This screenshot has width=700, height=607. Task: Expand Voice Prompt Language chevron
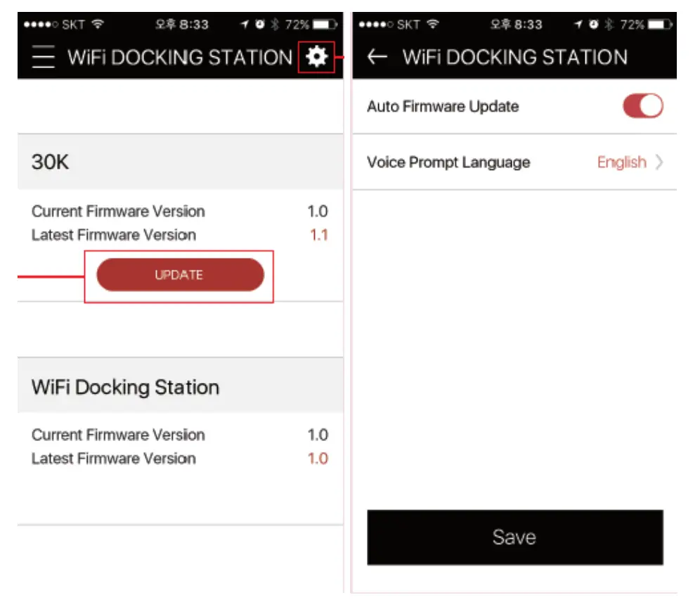point(659,162)
